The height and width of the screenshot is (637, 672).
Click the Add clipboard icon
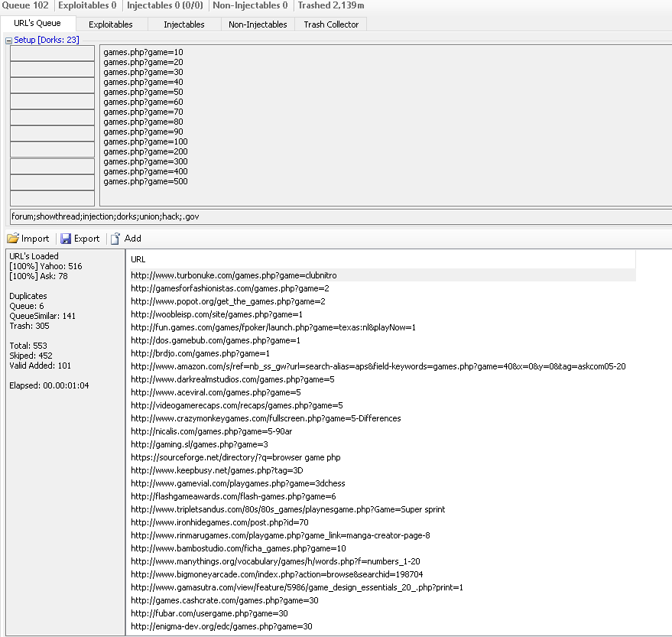point(115,239)
